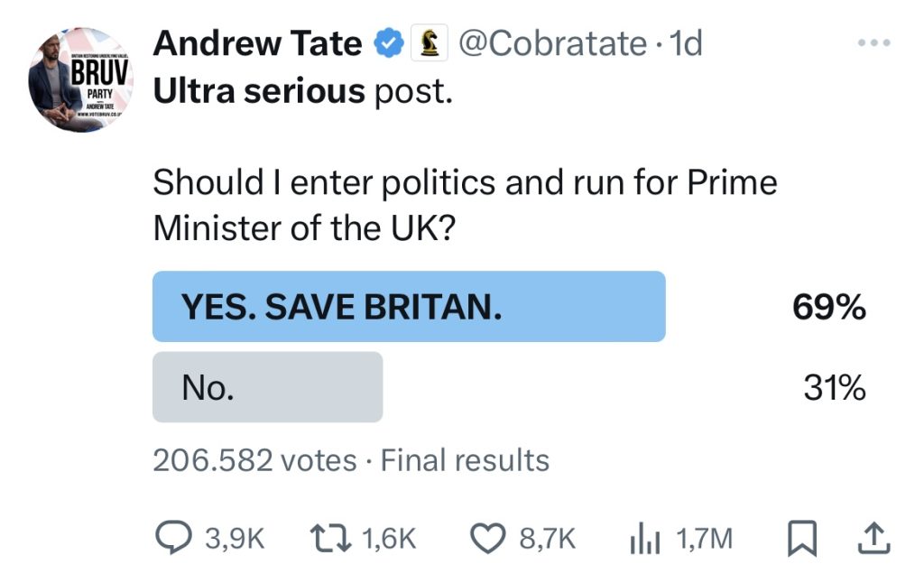Click the 8,7K likes count
The image size is (924, 583).
547,539
